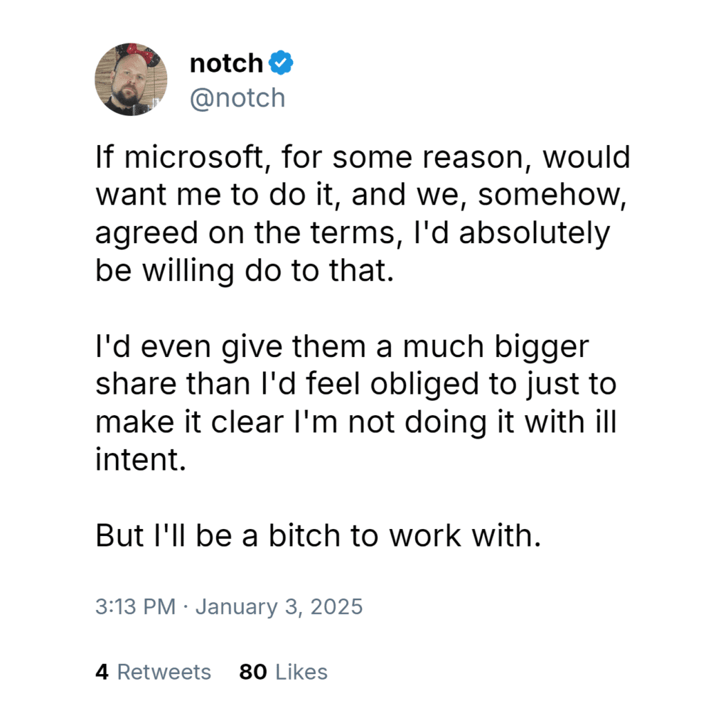View the Likes label
The image size is (728, 728).
coord(301,672)
